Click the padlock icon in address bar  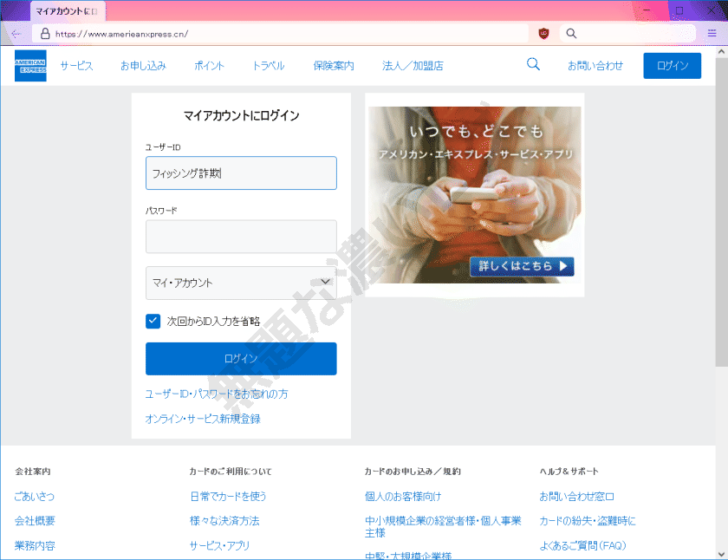(x=45, y=34)
